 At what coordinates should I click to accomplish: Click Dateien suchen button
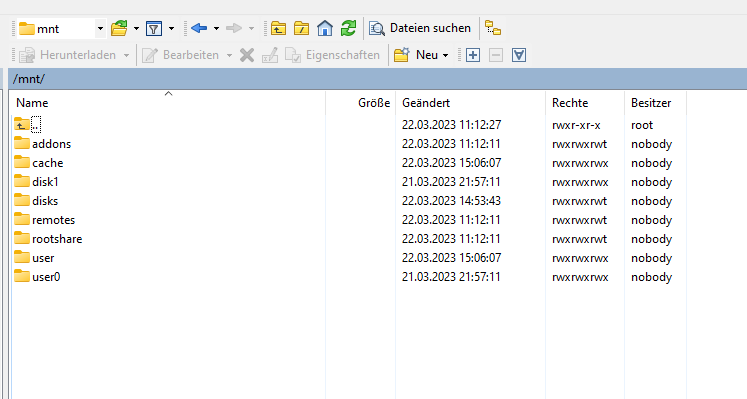(420, 29)
